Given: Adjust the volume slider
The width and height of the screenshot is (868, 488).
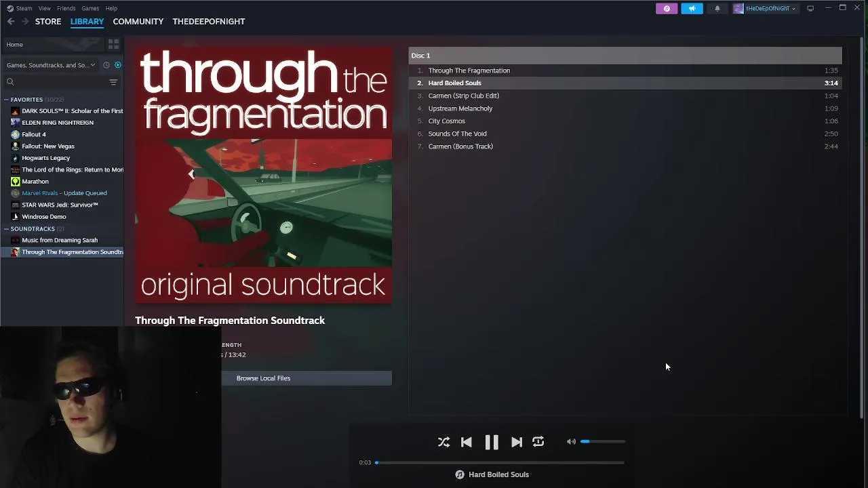Looking at the screenshot, I should pyautogui.click(x=603, y=442).
